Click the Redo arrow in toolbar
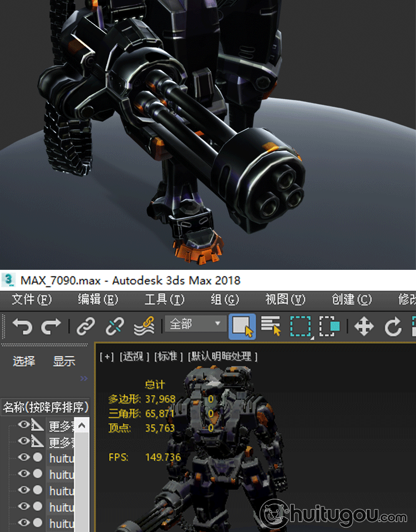Screen dimensions: 416x532 click(x=51, y=326)
